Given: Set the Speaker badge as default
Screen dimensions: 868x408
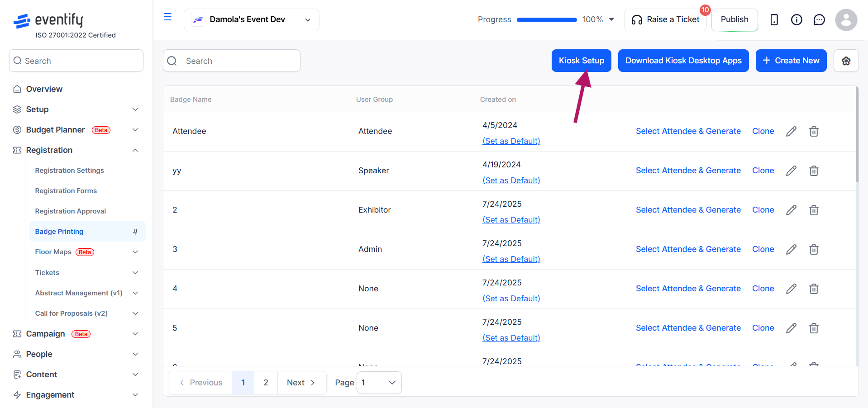Looking at the screenshot, I should [x=511, y=180].
